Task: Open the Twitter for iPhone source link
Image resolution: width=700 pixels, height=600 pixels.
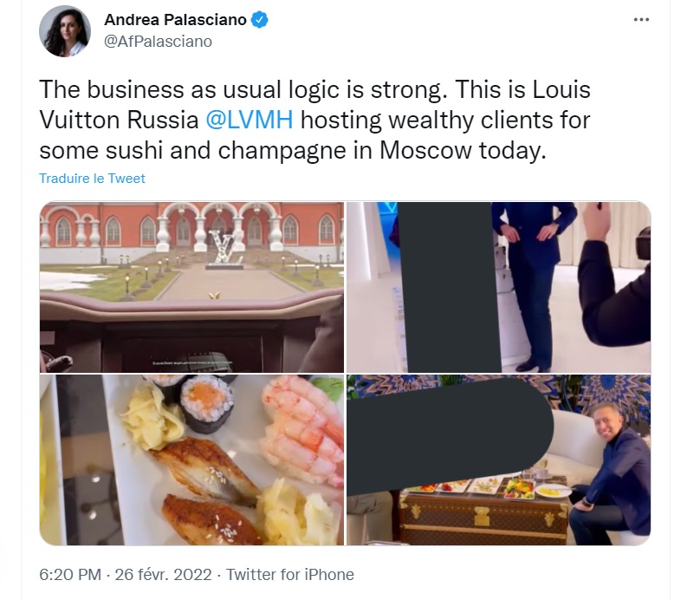Action: [x=289, y=575]
